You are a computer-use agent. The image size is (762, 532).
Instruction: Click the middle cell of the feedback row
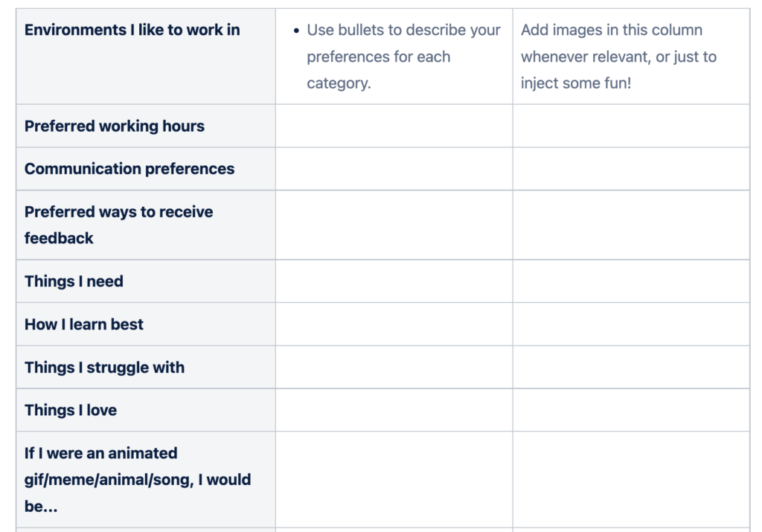point(394,225)
